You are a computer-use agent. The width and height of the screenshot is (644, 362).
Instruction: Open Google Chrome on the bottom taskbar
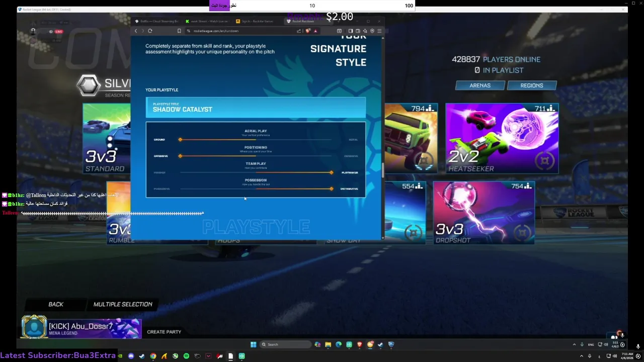153,356
